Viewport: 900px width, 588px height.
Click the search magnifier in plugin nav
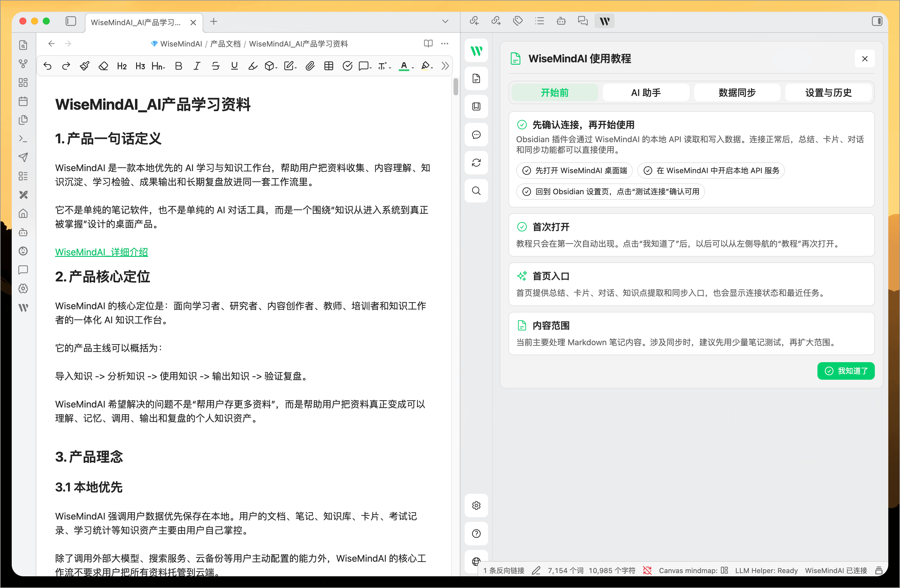[476, 190]
